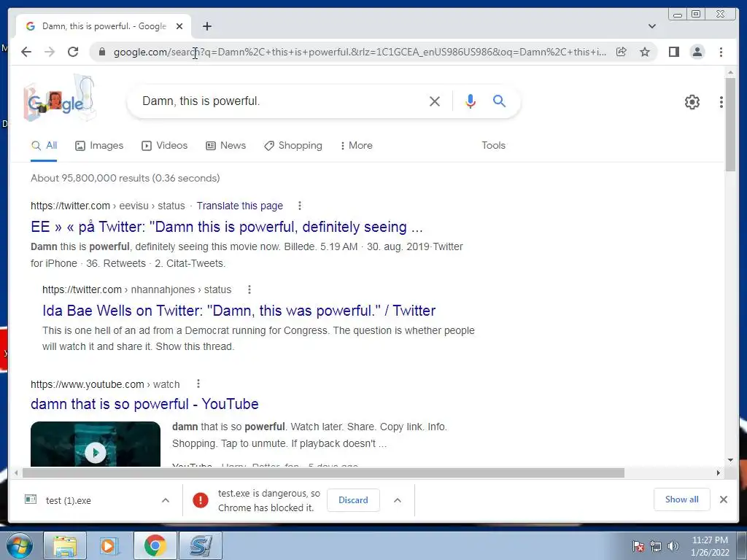Switch to Shopping results
The height and width of the screenshot is (560, 747).
pyautogui.click(x=293, y=146)
